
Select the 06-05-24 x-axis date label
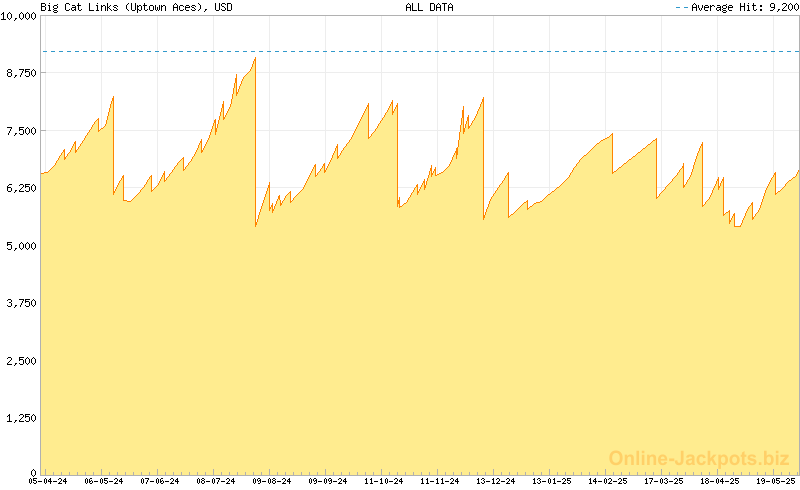point(104,481)
